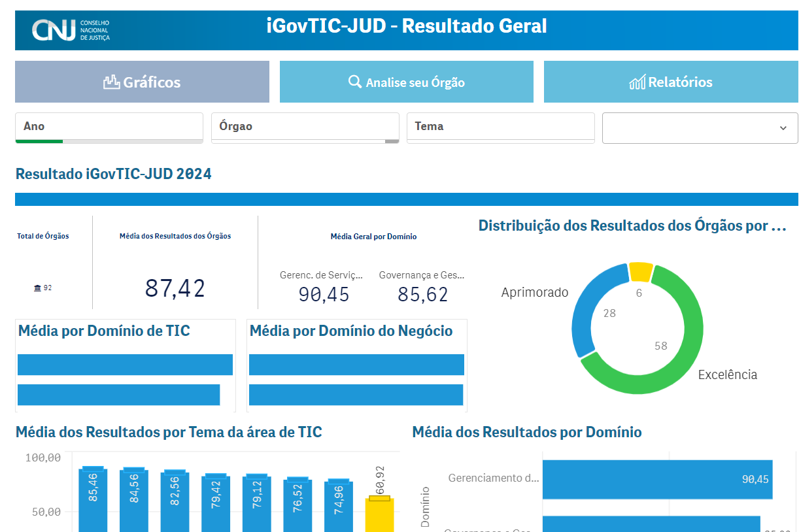
Task: Click the bar-chart icon on Relatórios
Action: point(637,82)
